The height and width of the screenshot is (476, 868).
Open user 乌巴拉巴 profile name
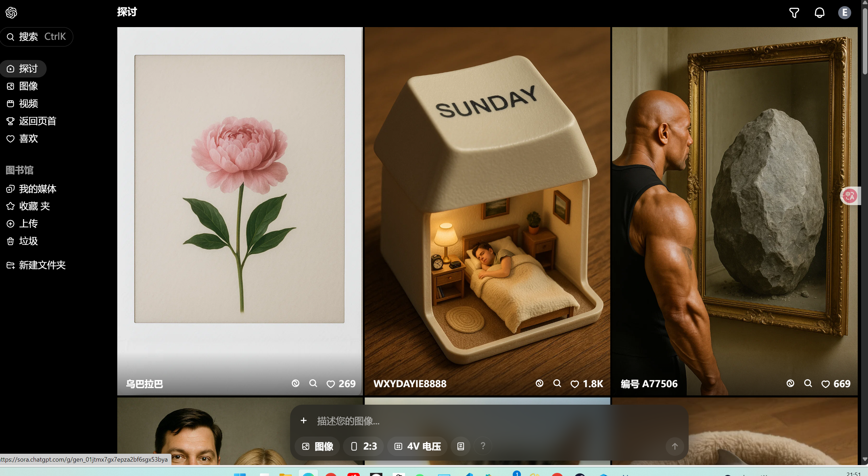(x=144, y=384)
